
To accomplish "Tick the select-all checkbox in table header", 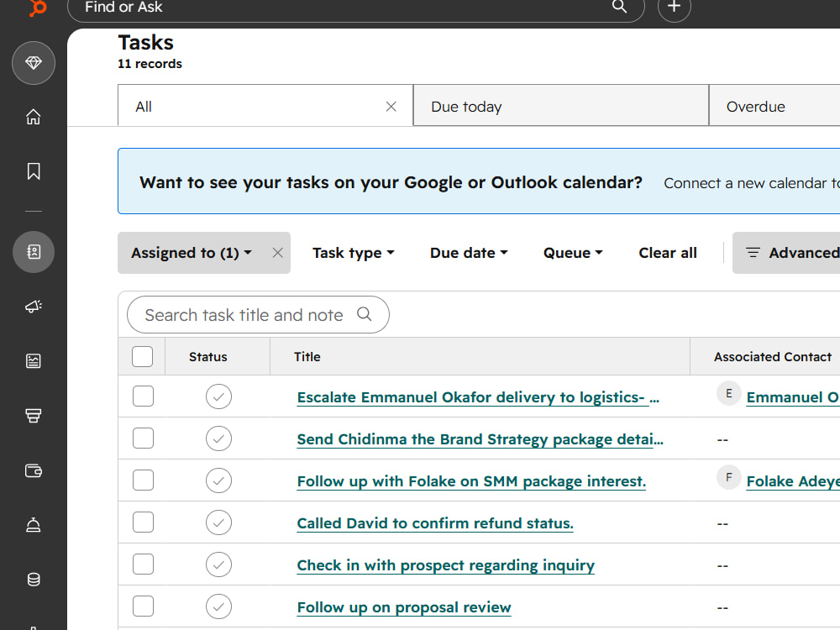I will [x=143, y=356].
